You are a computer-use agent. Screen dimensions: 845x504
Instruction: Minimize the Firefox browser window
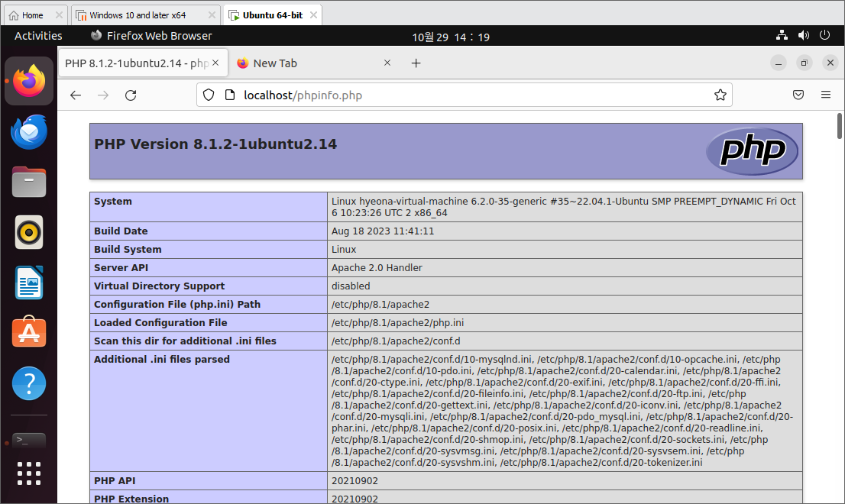click(x=779, y=63)
